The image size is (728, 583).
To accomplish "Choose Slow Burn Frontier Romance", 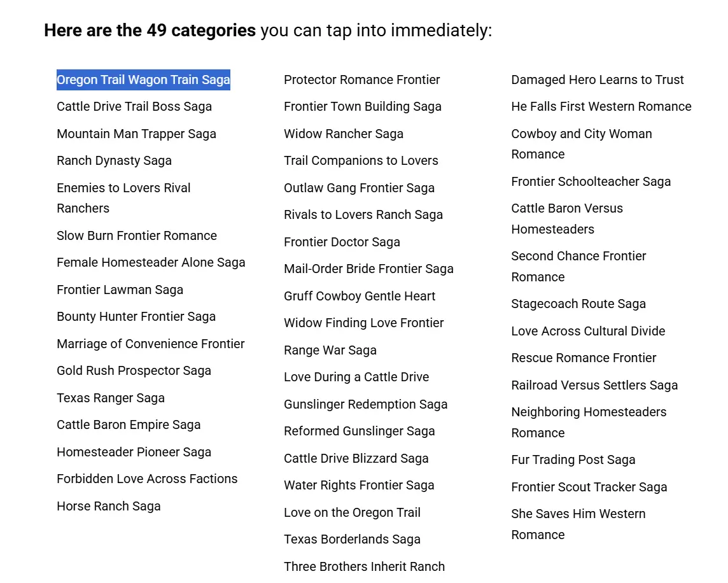I will [x=136, y=235].
